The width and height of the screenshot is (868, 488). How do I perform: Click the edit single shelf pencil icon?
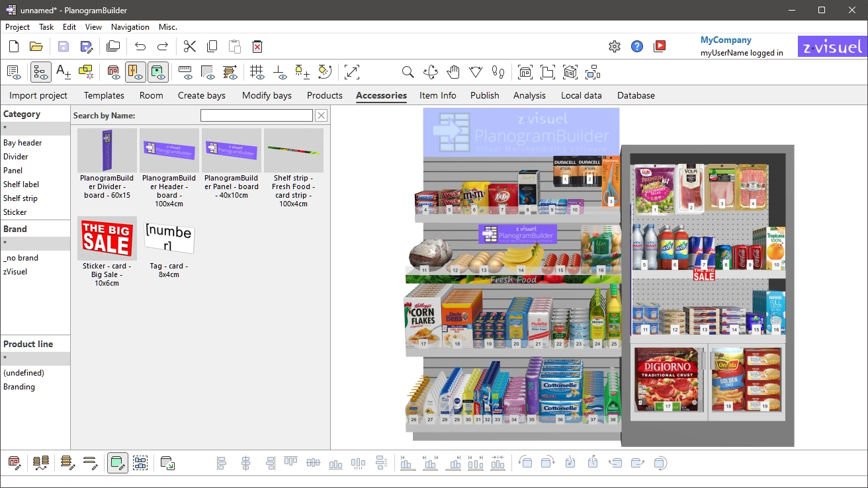coord(91,463)
